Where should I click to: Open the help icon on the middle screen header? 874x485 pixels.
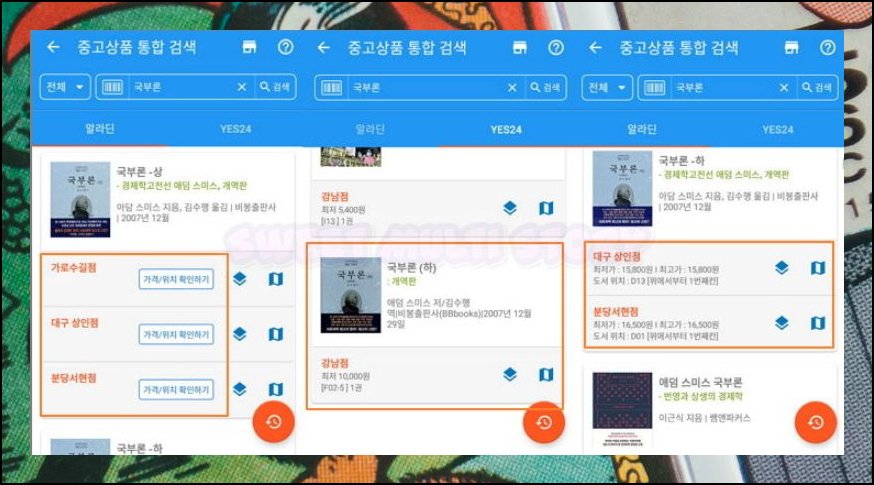(556, 48)
